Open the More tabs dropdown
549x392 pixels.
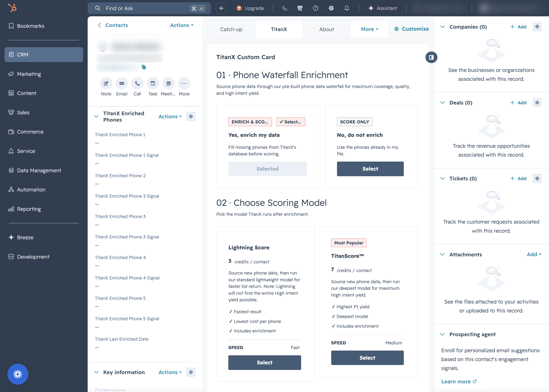click(x=370, y=29)
